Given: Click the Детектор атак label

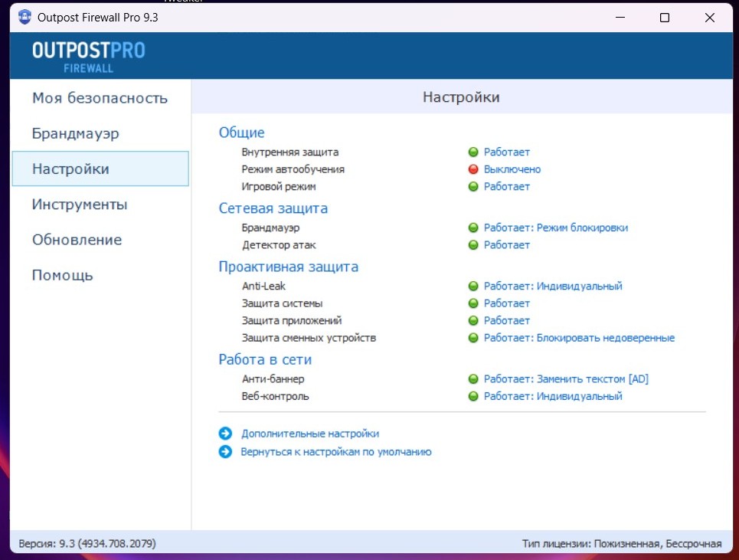Looking at the screenshot, I should (x=279, y=245).
